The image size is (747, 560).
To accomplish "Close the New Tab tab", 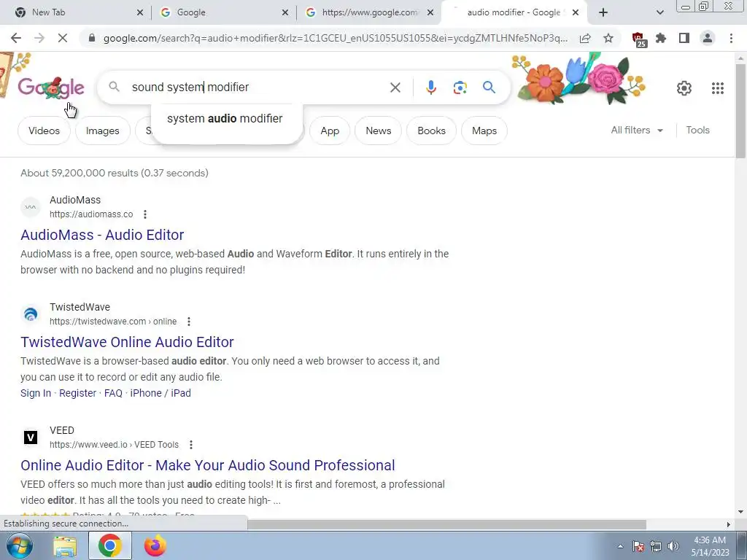I will (140, 12).
